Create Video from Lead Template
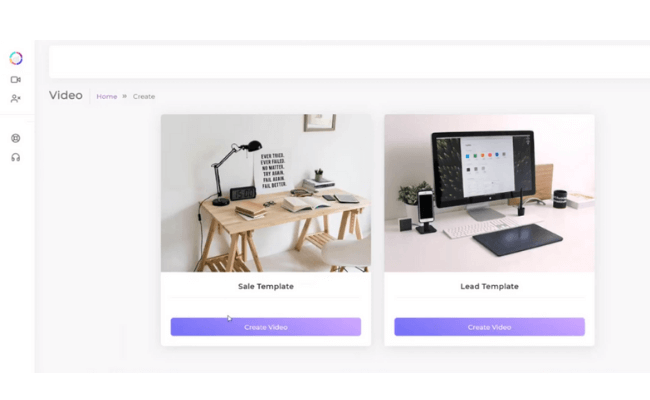650x400 pixels. pyautogui.click(x=490, y=327)
